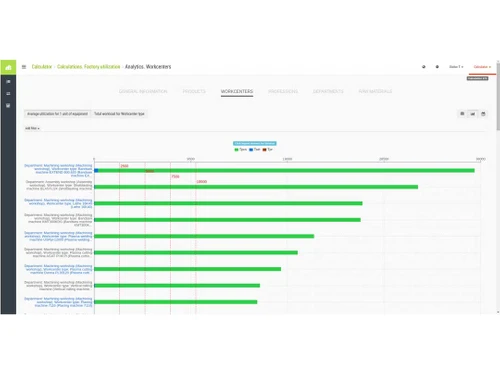
Task: Click the 2500 threshold marker label
Action: pyautogui.click(x=124, y=166)
